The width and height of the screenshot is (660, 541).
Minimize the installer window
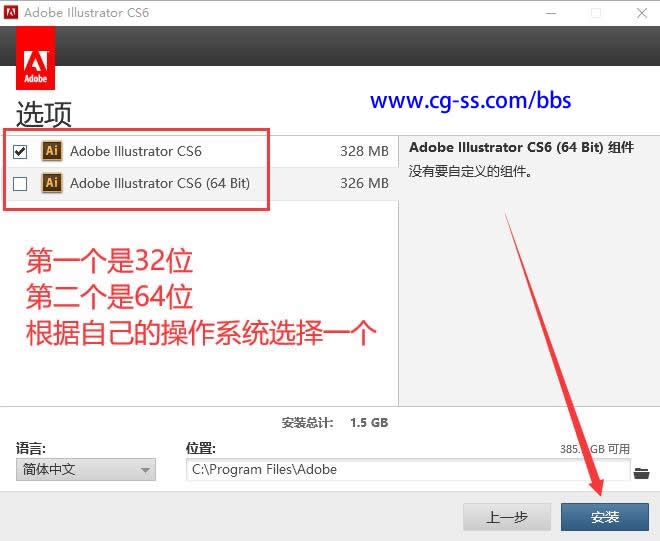pyautogui.click(x=551, y=13)
